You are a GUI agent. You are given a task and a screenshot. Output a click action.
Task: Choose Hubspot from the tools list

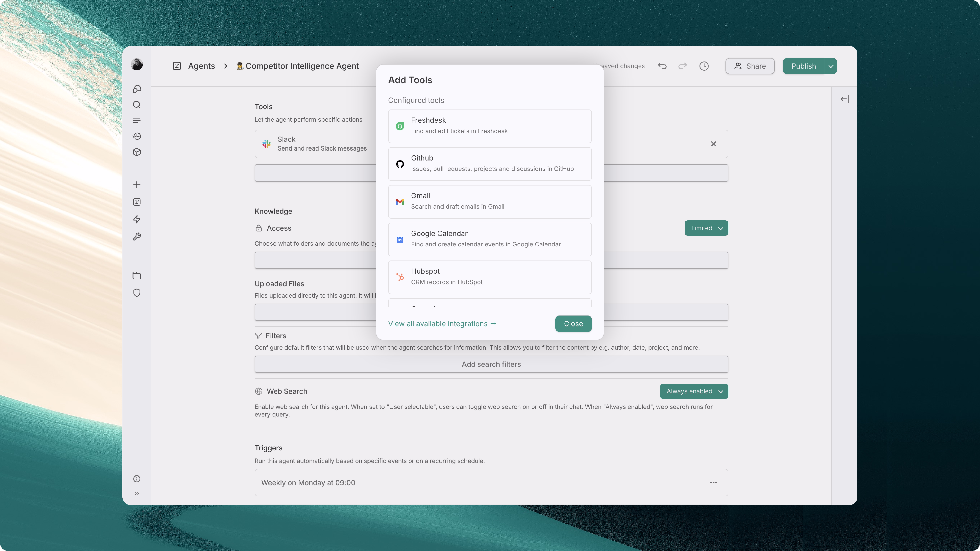coord(490,277)
